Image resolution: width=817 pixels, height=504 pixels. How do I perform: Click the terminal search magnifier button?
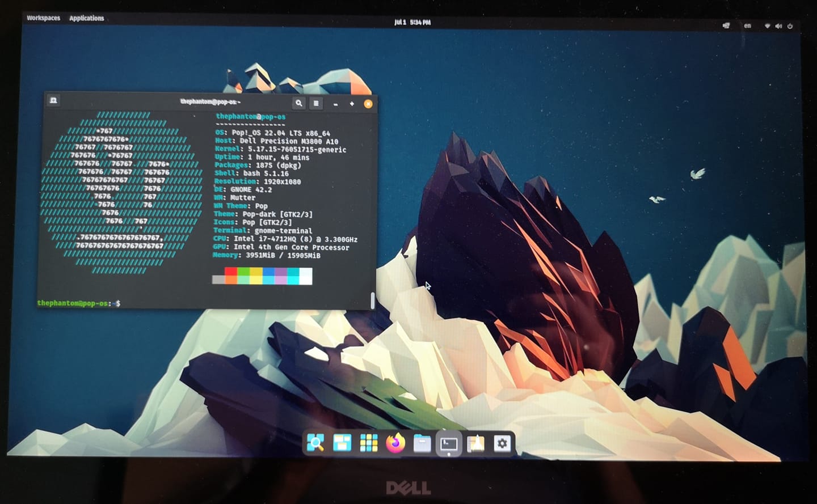coord(298,103)
